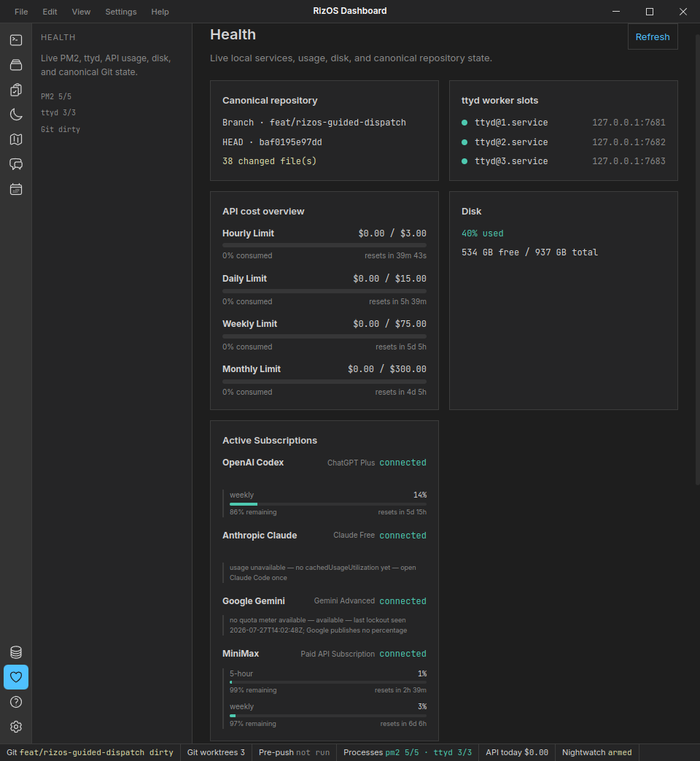
Task: Click Monthly Limit '$0.00 / $300.00' value
Action: (x=387, y=369)
